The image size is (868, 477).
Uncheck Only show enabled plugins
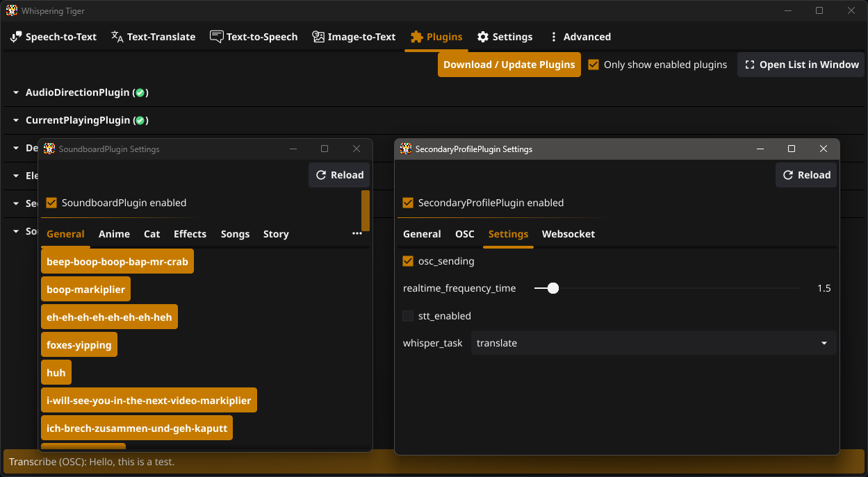coord(593,64)
